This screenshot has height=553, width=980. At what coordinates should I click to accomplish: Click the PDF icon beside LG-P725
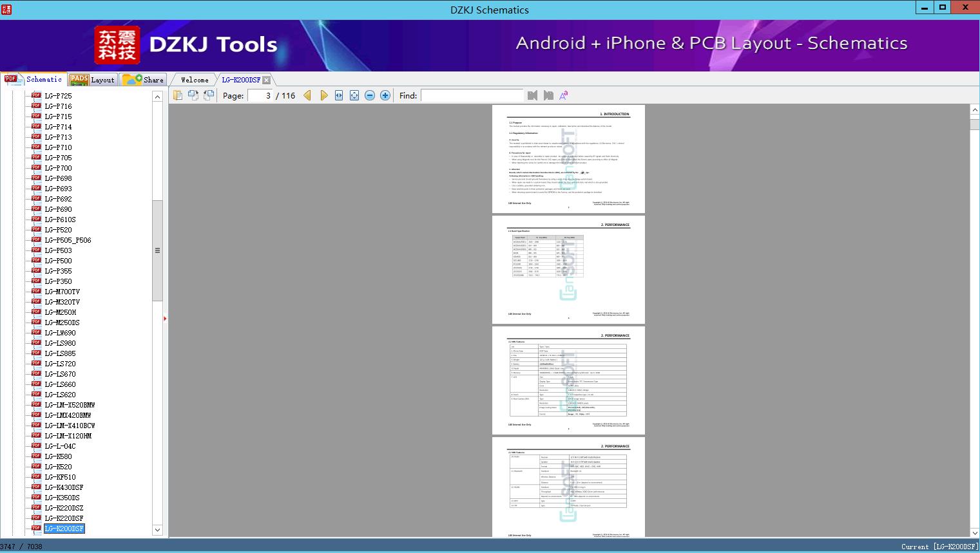(x=36, y=96)
